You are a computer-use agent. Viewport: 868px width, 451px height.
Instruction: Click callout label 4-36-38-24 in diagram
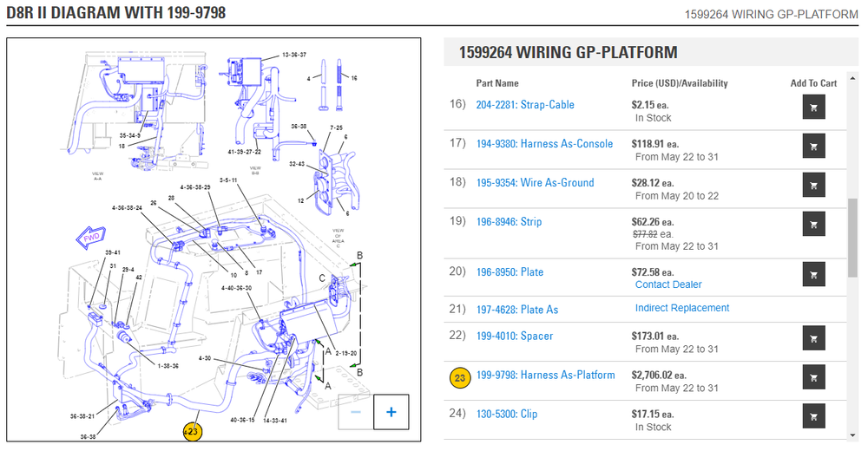[x=127, y=208]
